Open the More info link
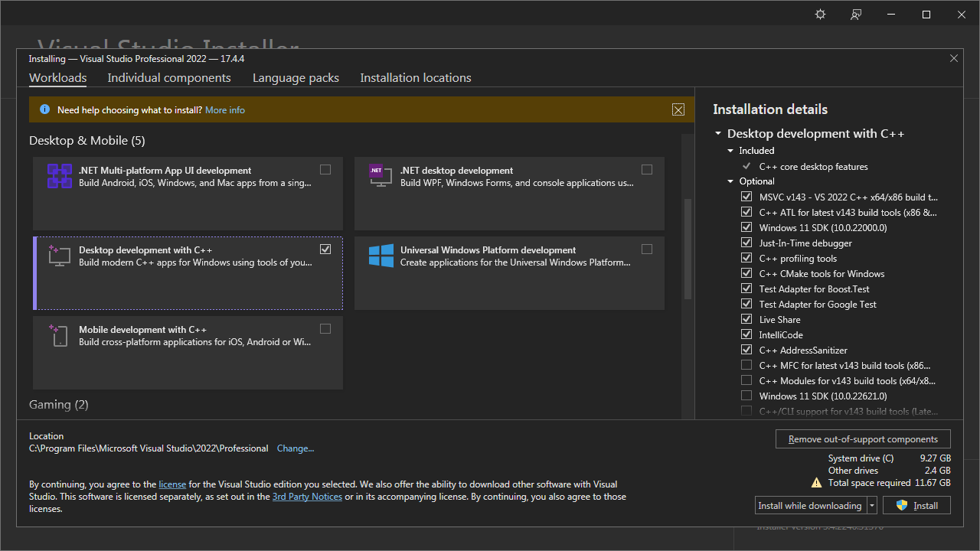 [225, 110]
